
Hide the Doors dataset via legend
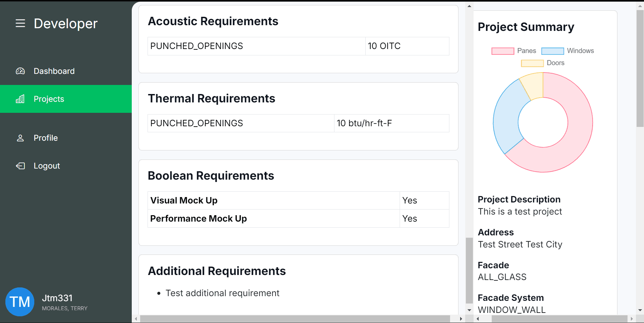542,63
